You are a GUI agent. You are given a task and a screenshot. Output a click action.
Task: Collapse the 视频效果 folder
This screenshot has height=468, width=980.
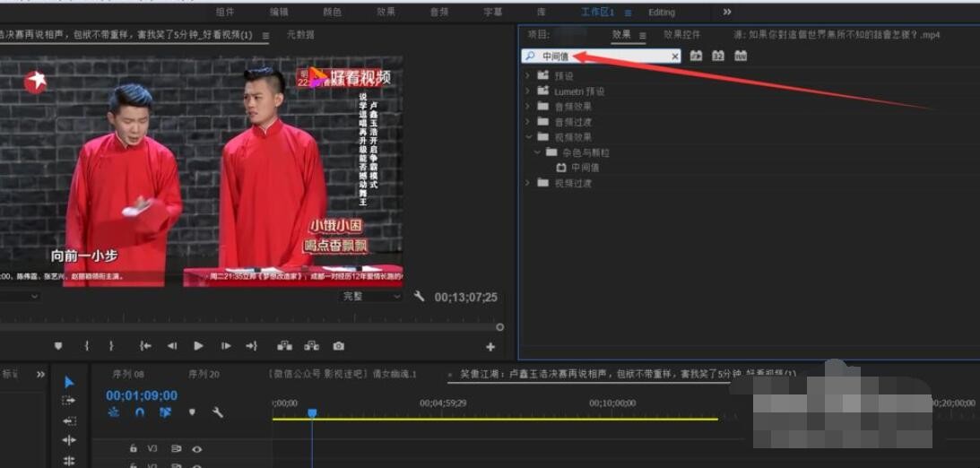pyautogui.click(x=527, y=137)
